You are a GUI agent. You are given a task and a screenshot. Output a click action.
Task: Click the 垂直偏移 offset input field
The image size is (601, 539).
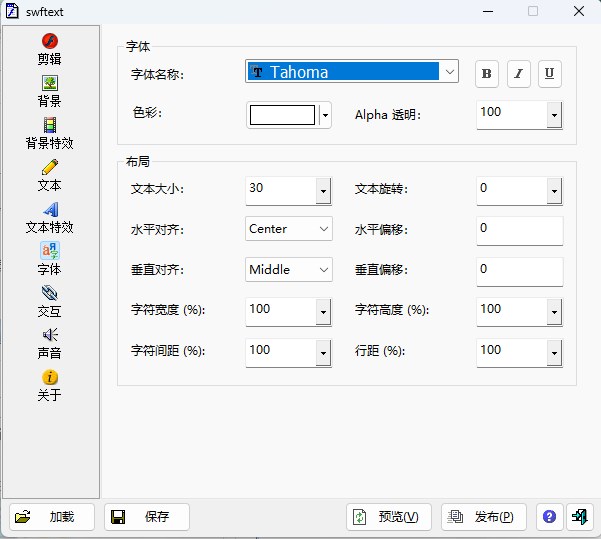520,271
